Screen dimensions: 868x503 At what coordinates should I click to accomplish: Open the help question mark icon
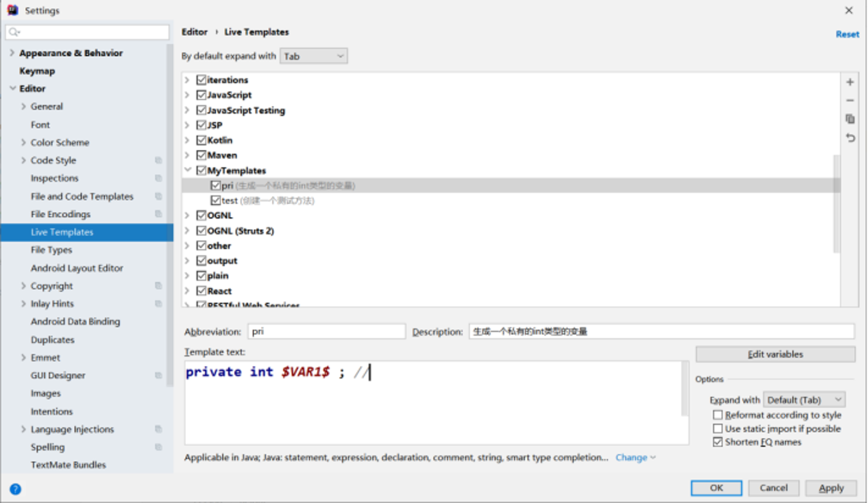click(15, 489)
